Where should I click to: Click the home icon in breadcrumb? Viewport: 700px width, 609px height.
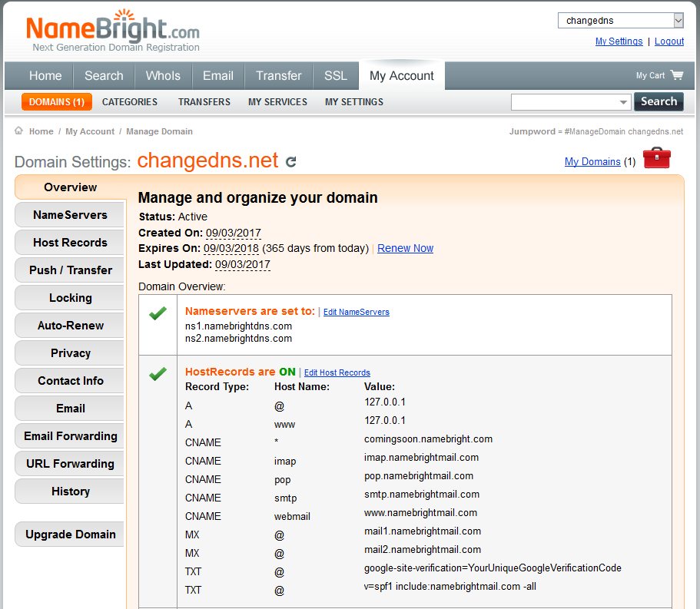18,131
